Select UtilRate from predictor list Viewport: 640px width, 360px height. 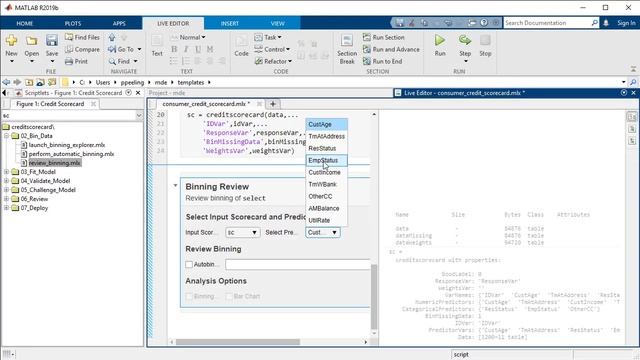[x=327, y=220]
